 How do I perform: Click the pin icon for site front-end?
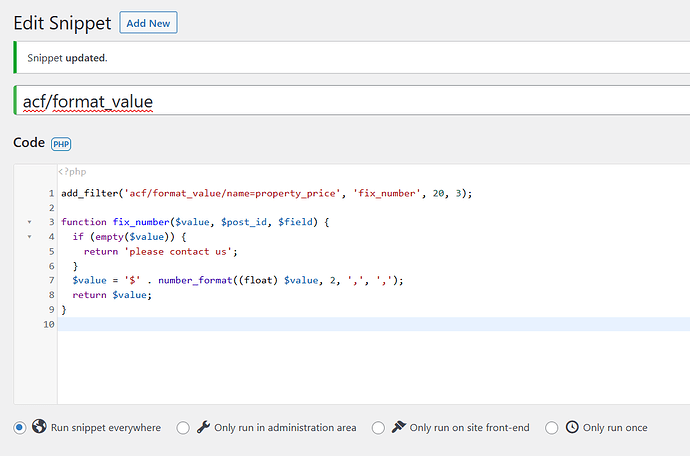(x=399, y=427)
